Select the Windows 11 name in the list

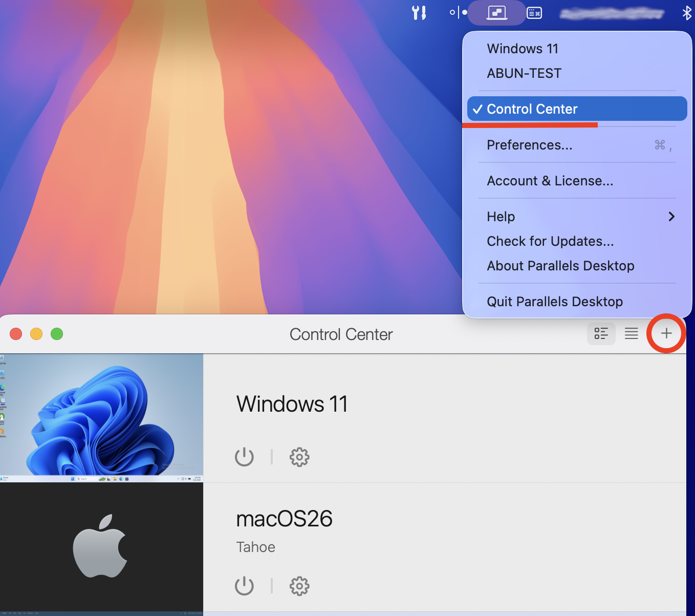[x=292, y=404]
